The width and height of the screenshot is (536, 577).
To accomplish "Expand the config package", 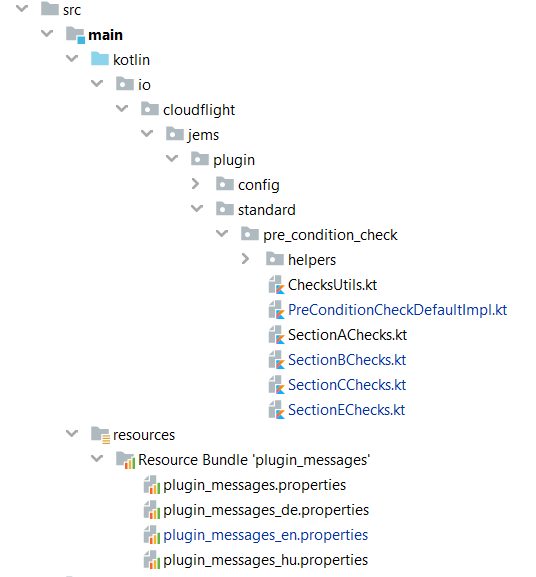I will pyautogui.click(x=195, y=184).
